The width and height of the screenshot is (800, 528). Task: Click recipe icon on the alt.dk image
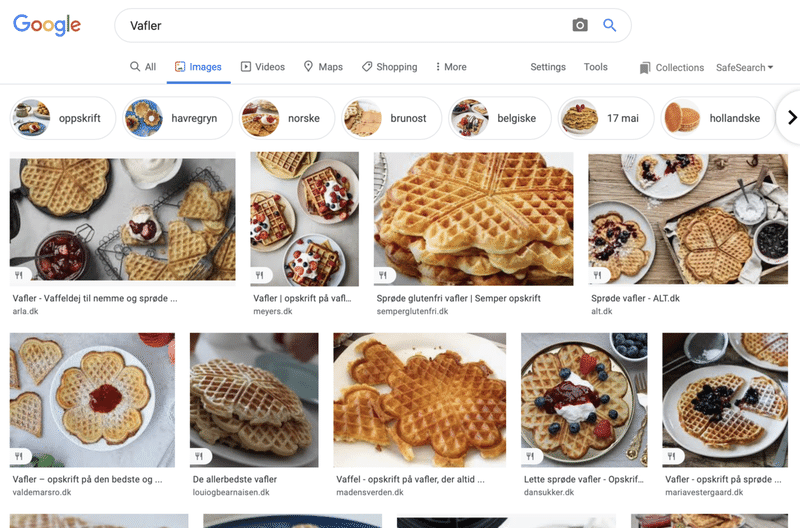[x=598, y=275]
